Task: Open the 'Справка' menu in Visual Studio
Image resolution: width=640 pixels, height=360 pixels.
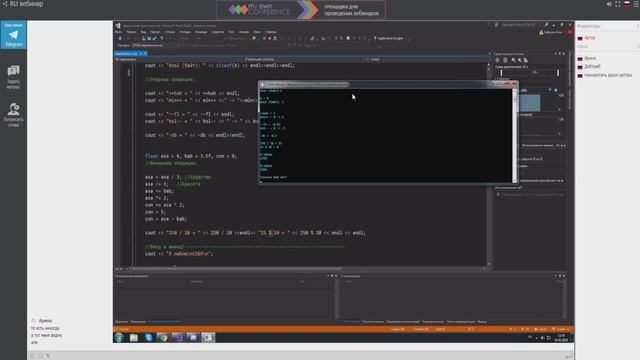Action: (271, 32)
